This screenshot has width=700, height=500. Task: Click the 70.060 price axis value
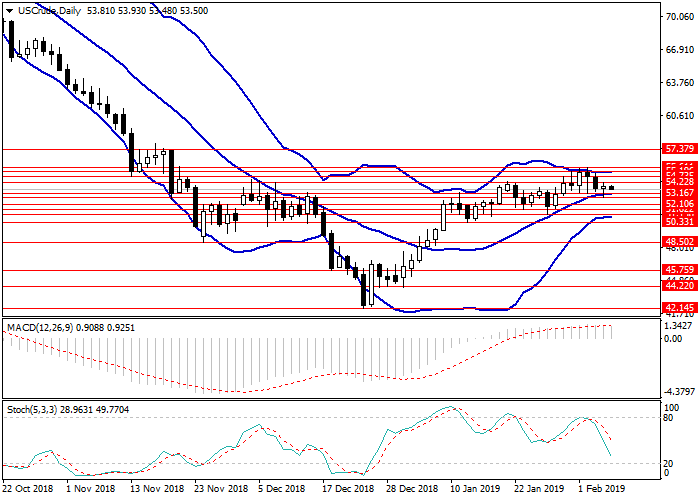[x=679, y=18]
